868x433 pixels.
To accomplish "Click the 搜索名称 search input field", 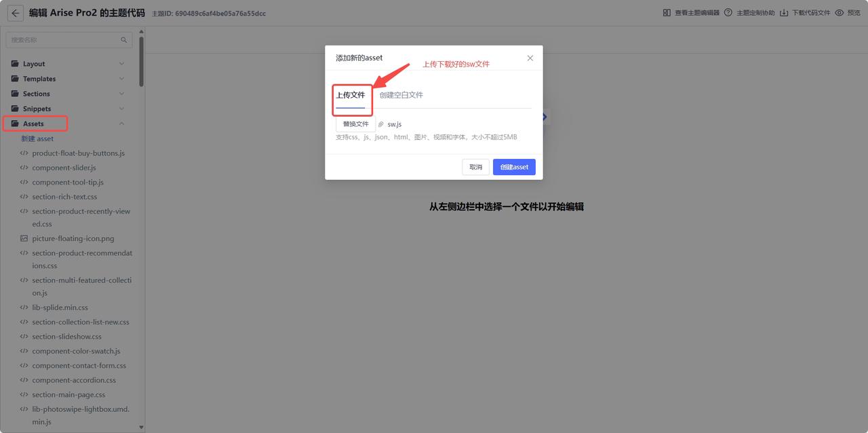I will (x=64, y=40).
